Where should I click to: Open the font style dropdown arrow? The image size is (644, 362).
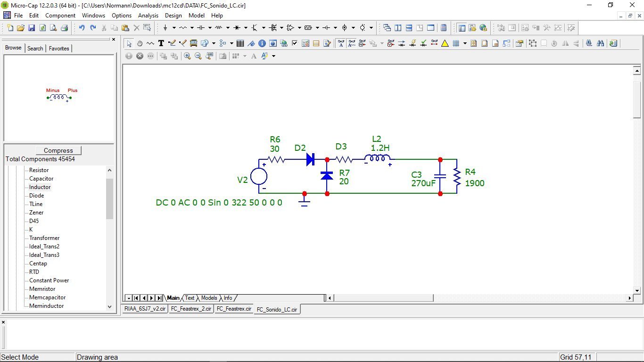click(x=273, y=56)
